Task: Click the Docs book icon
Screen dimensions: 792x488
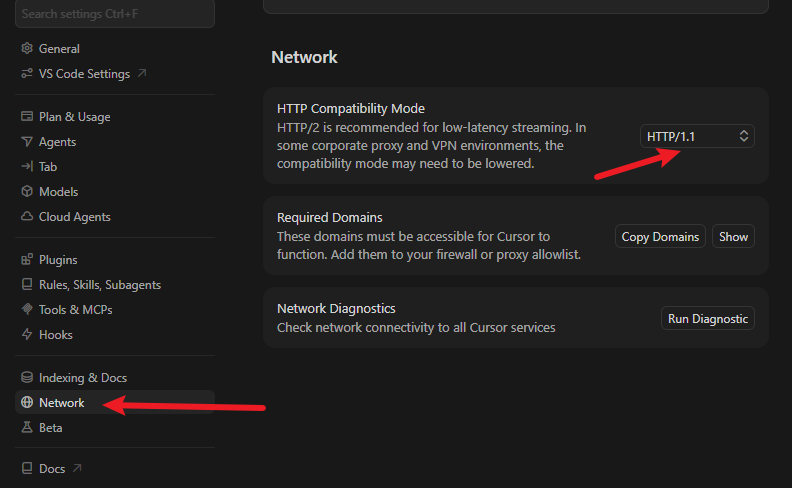Action: [27, 468]
